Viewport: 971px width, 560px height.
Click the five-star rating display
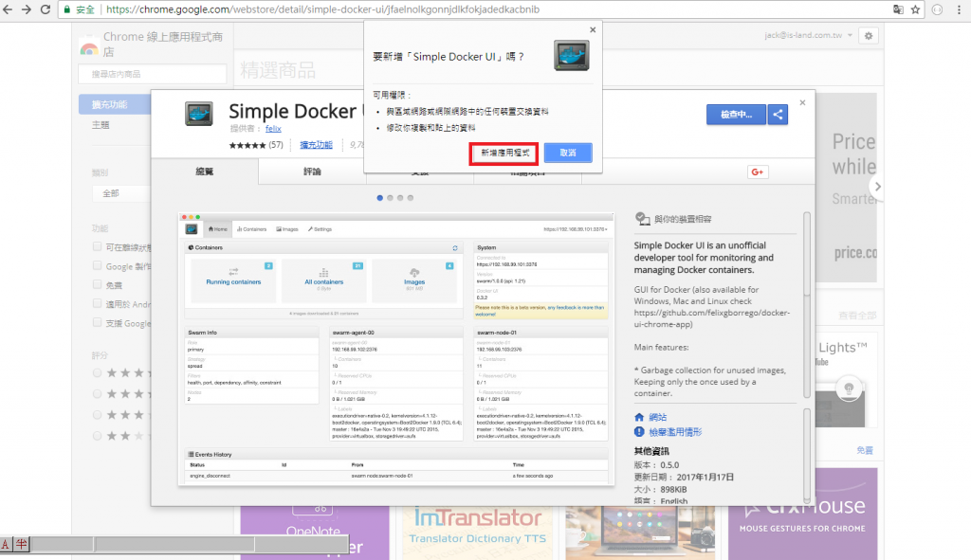click(247, 145)
